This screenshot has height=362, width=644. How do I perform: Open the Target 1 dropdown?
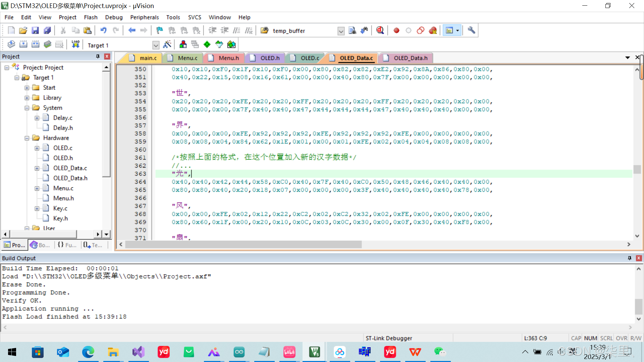[156, 45]
